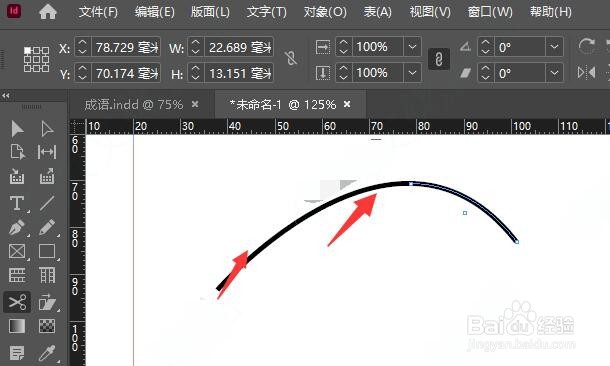Select the Gradient Swatch tool
610x366 pixels.
point(17,326)
